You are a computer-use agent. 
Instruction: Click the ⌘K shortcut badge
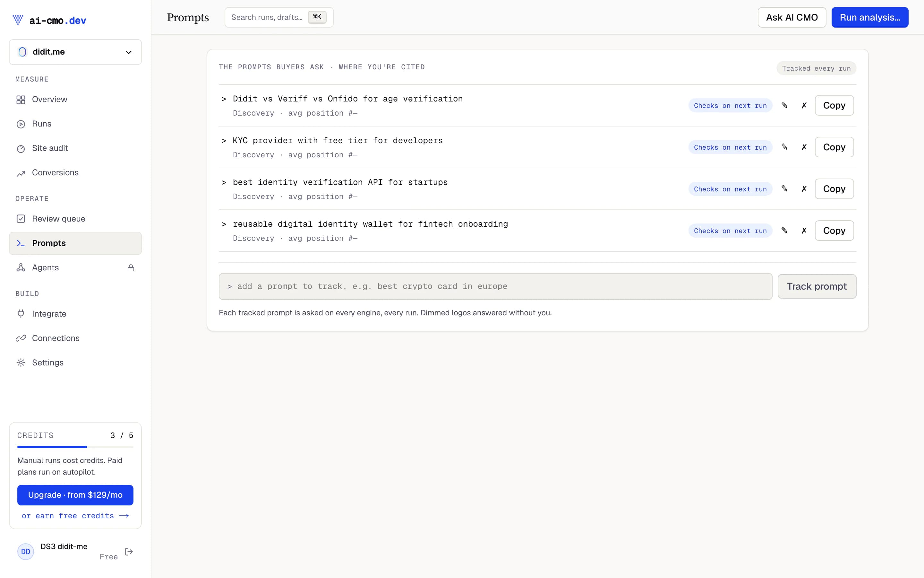[x=317, y=17]
